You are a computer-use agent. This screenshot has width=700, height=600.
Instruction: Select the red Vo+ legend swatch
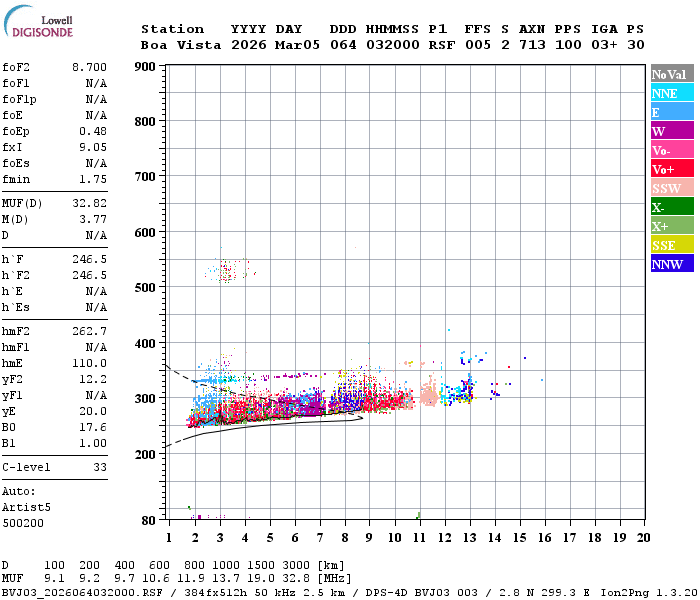pyautogui.click(x=671, y=169)
